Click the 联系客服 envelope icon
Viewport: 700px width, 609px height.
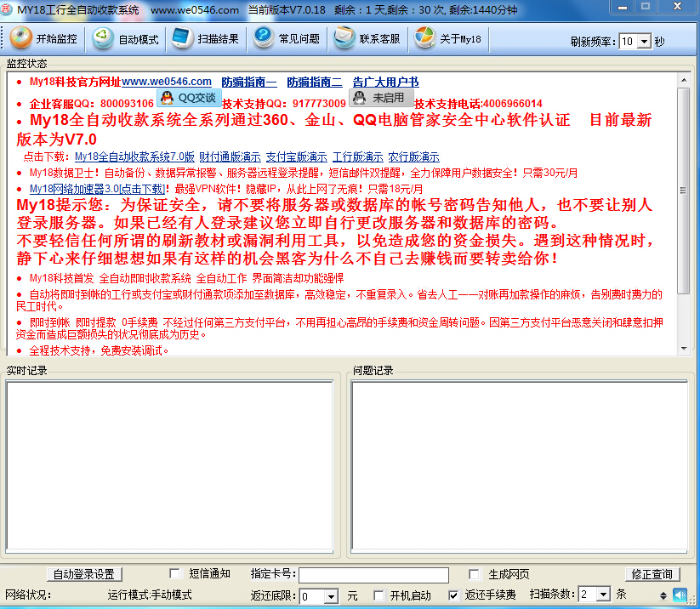tap(344, 37)
